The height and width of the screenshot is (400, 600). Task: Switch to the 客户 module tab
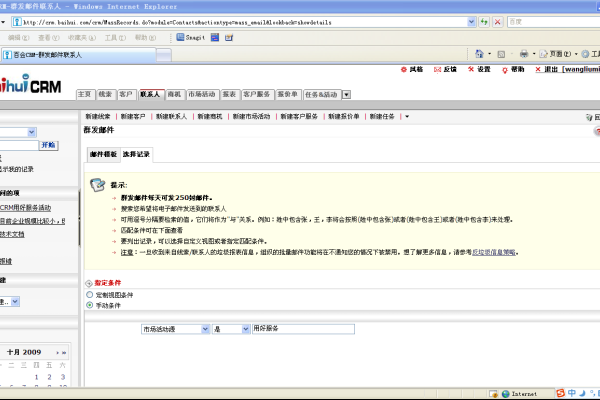click(x=126, y=94)
